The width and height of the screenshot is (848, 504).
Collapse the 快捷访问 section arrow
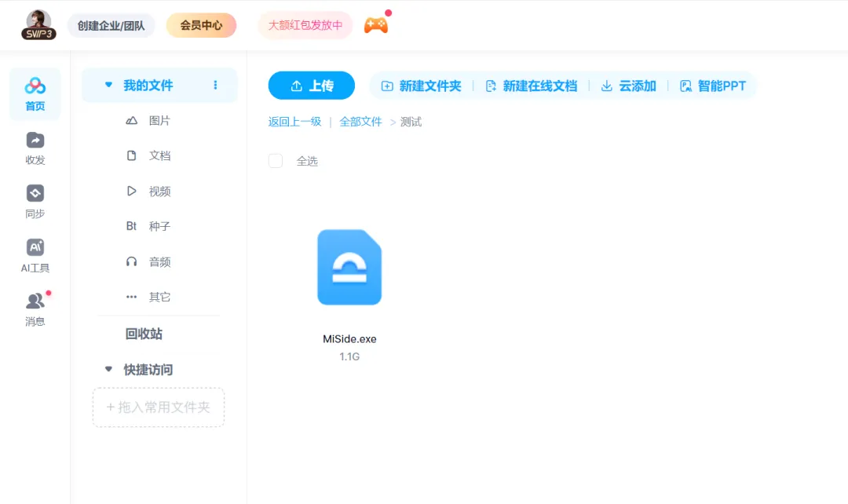[x=108, y=369]
